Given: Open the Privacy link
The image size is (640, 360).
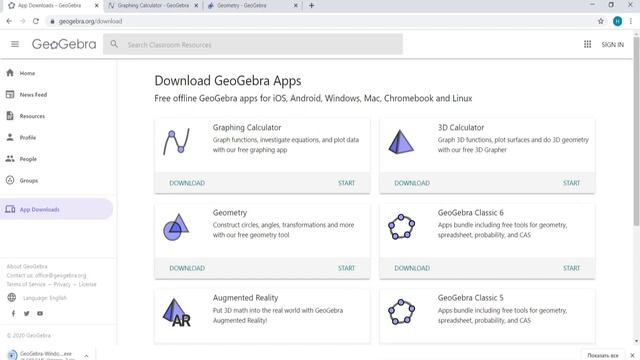Looking at the screenshot, I should (x=62, y=284).
